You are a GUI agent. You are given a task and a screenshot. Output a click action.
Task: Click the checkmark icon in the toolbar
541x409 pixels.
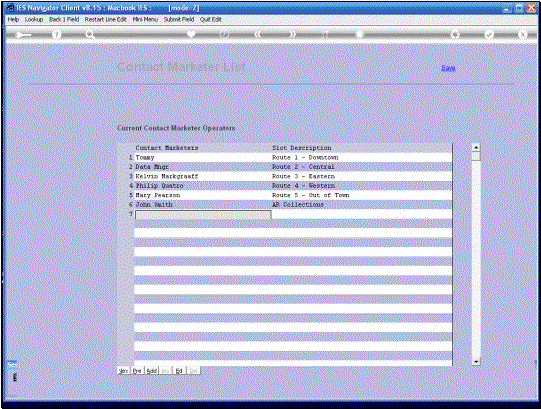pyautogui.click(x=489, y=35)
